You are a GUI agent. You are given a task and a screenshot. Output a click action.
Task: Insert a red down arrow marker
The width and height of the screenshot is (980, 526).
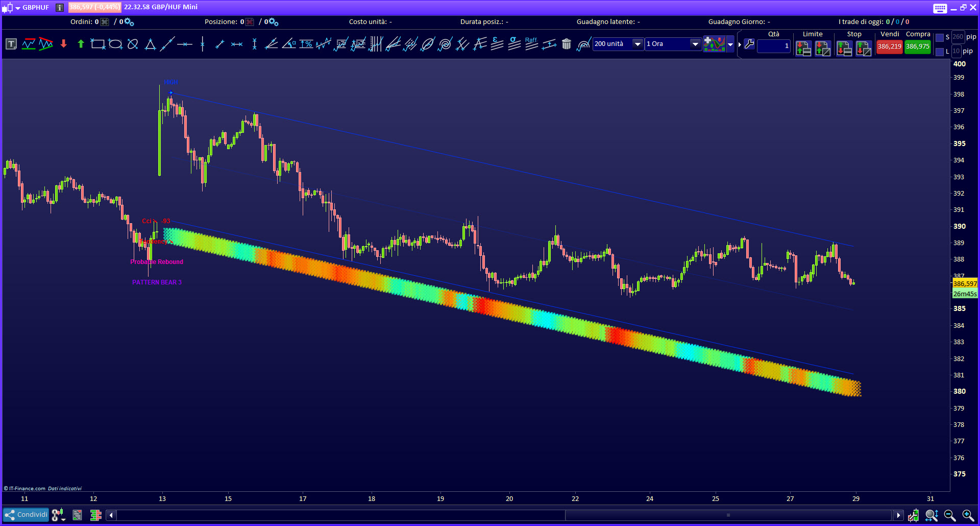click(63, 44)
